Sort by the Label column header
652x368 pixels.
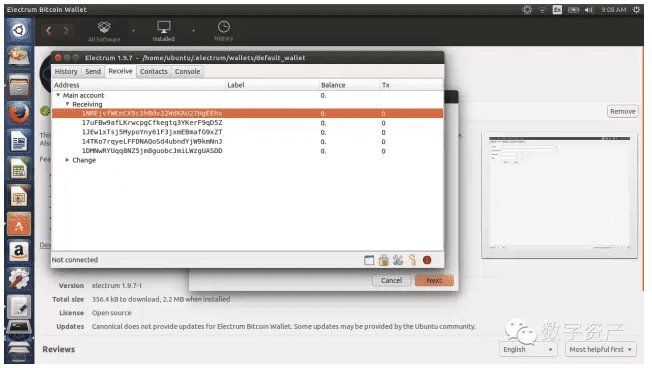272,85
